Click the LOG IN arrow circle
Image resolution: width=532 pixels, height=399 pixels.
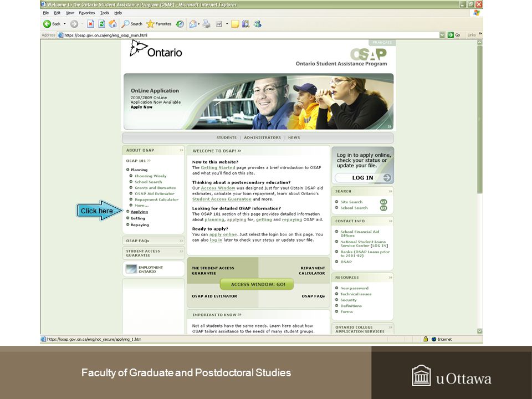click(387, 177)
